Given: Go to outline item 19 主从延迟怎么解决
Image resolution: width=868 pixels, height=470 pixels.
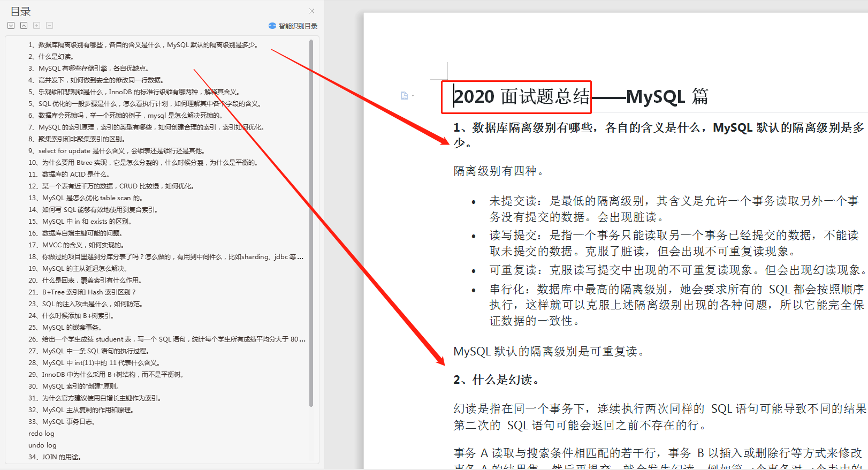Looking at the screenshot, I should (x=79, y=269).
